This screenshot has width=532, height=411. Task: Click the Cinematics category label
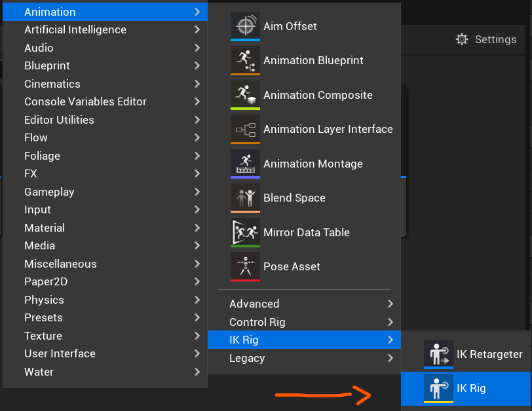(x=52, y=84)
